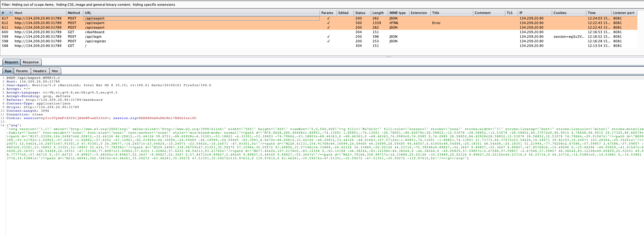
Task: Click the Error title in row 612
Action: tap(436, 23)
